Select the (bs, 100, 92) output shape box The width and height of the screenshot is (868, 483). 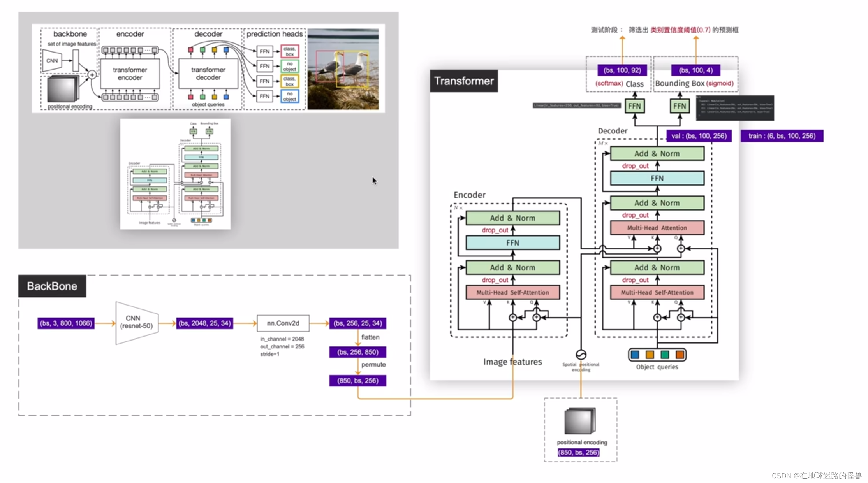(622, 70)
